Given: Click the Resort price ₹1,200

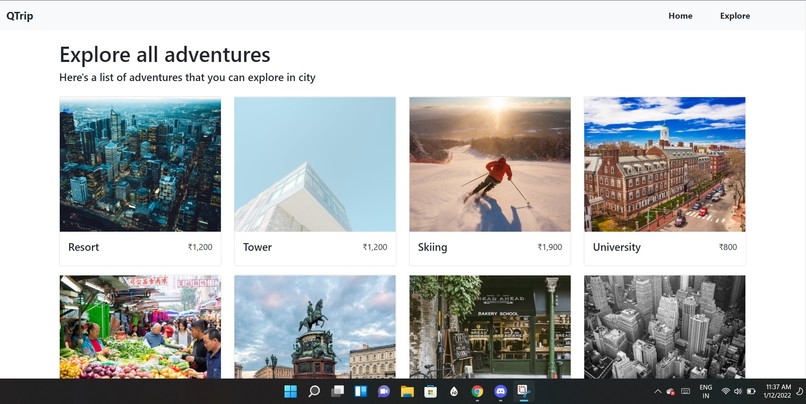Looking at the screenshot, I should click(200, 247).
